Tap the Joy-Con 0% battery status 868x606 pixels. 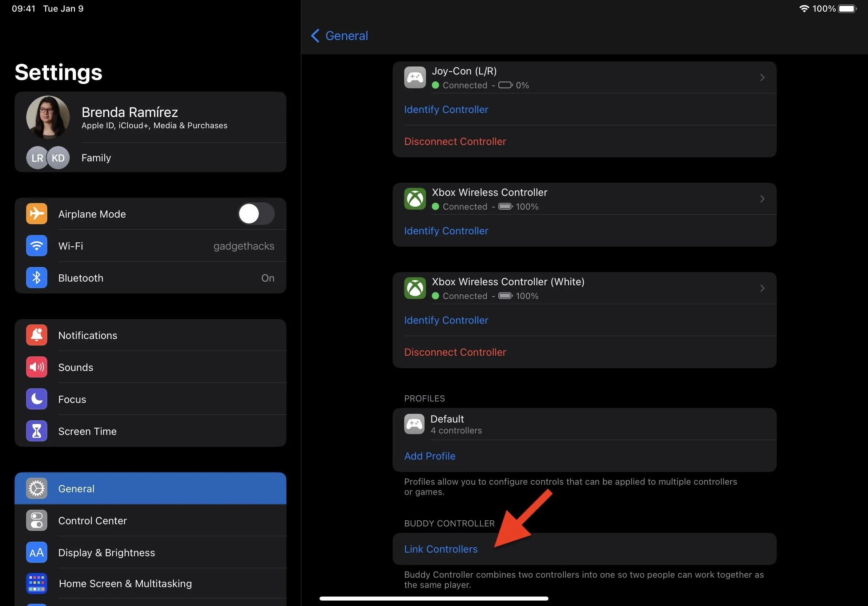click(513, 85)
